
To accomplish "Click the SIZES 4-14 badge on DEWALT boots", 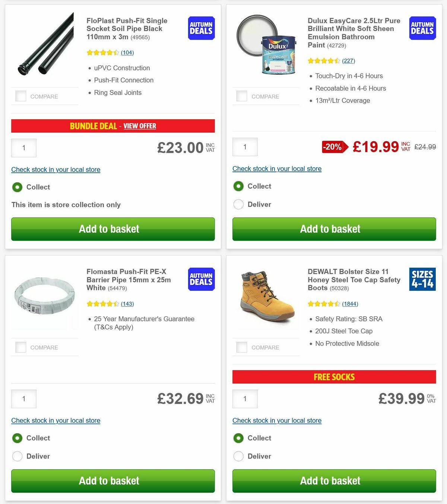I will (x=422, y=279).
